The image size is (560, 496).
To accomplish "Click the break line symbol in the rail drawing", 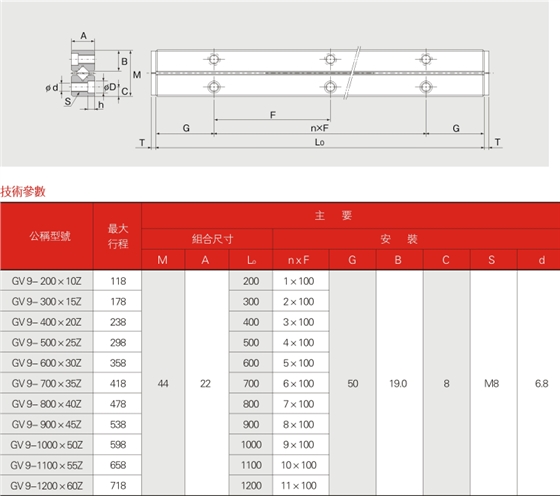I will tap(353, 73).
